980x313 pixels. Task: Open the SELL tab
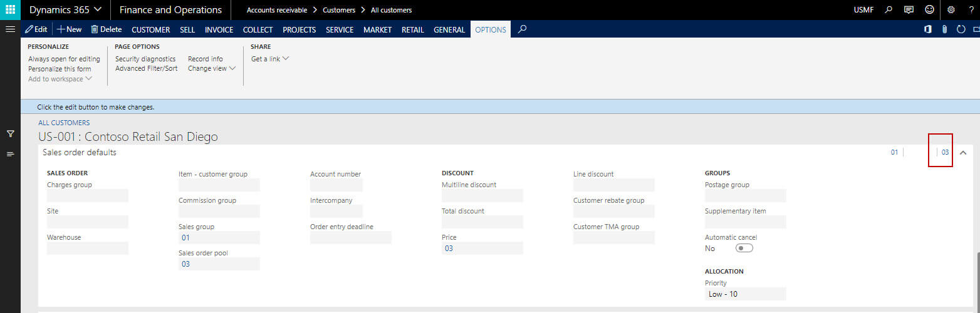[187, 30]
